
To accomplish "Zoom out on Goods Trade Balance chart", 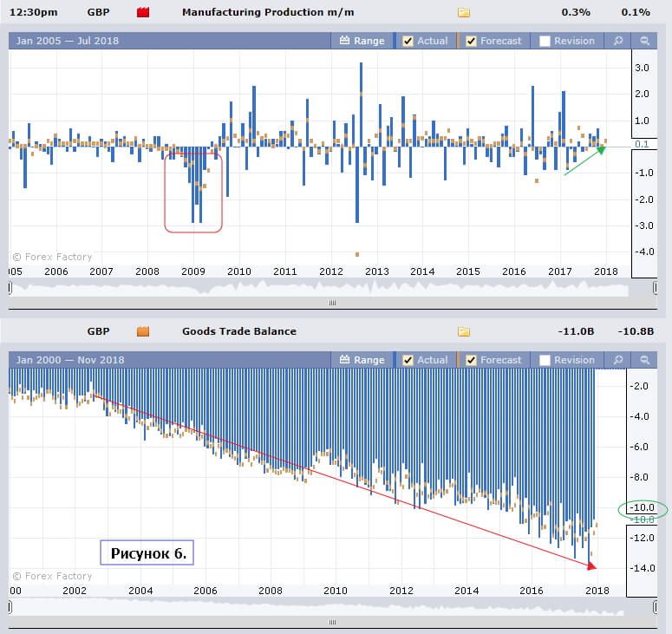I will pos(644,360).
